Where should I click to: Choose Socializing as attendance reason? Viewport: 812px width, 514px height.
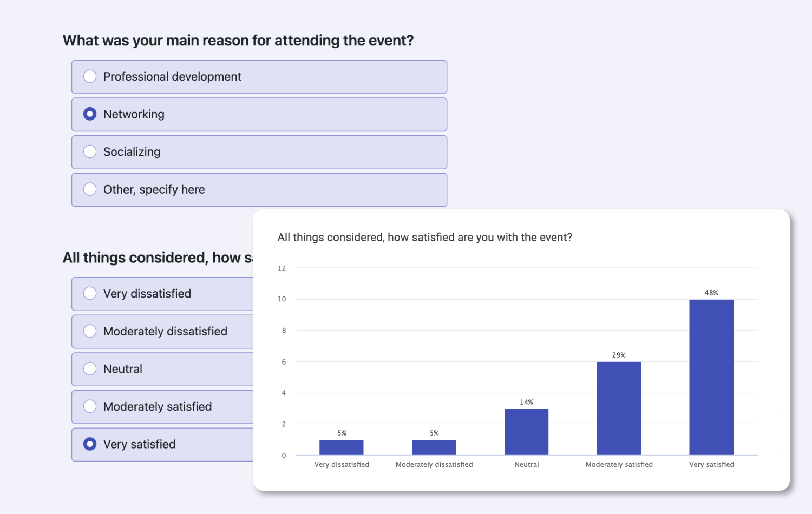tap(90, 152)
